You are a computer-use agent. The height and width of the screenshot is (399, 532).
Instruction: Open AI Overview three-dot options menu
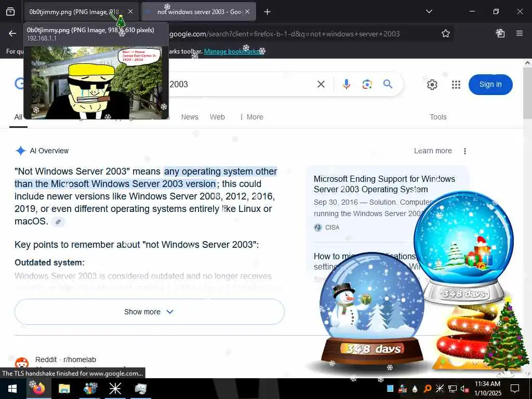[x=465, y=151]
